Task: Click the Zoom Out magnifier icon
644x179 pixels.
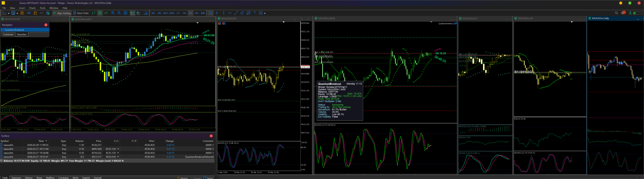Action: 119,13
